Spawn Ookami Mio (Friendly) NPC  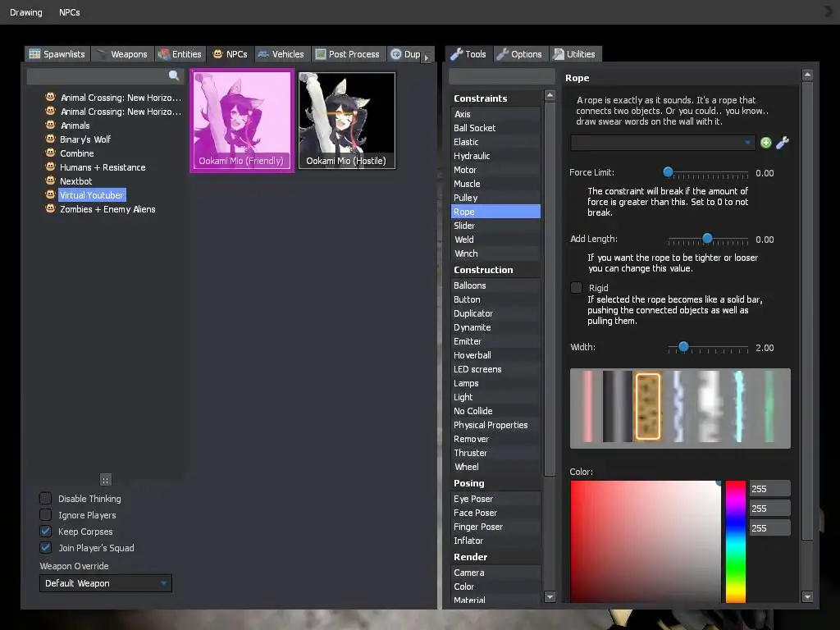[242, 121]
